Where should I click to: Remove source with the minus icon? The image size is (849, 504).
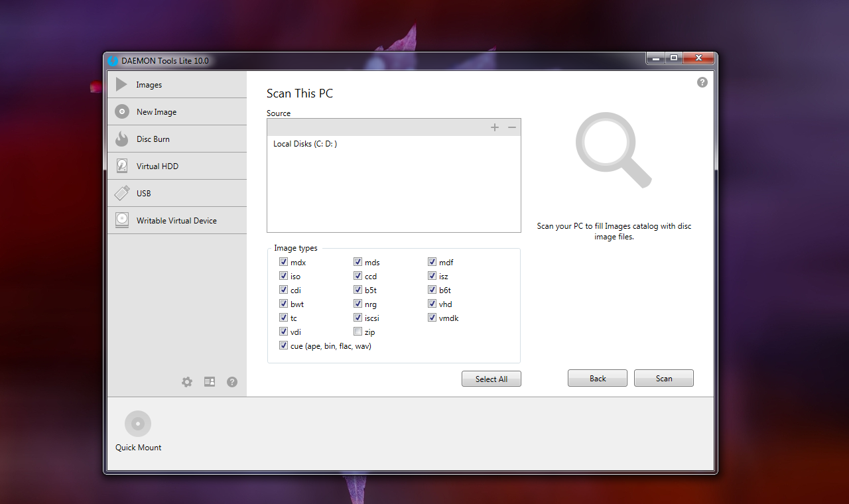coord(512,127)
